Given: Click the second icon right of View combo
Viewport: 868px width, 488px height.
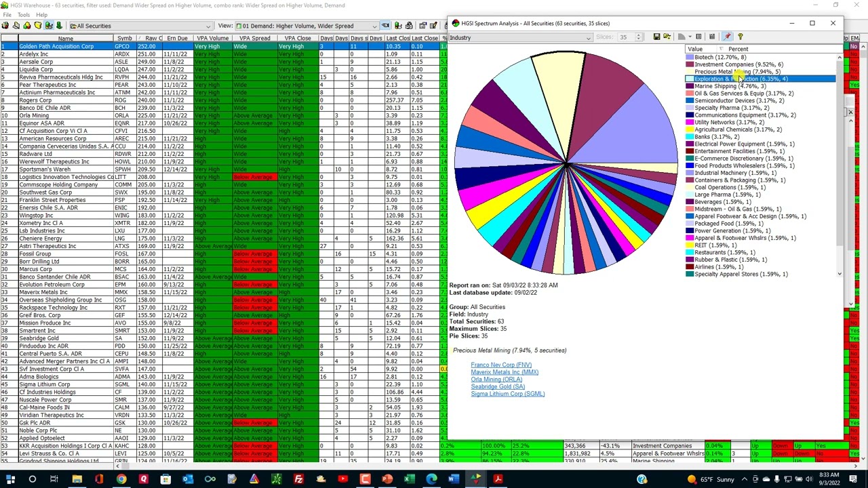Looking at the screenshot, I should pyautogui.click(x=398, y=26).
